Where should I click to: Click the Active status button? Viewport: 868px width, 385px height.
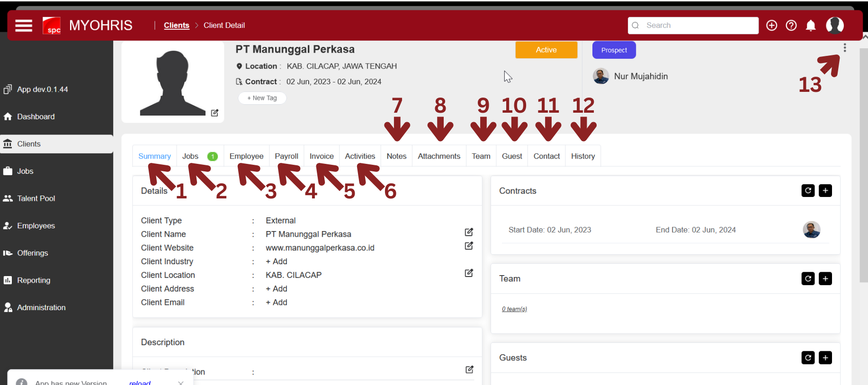pyautogui.click(x=546, y=50)
